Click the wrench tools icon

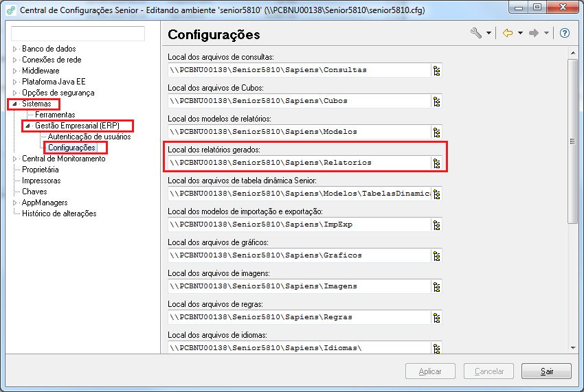tap(475, 33)
